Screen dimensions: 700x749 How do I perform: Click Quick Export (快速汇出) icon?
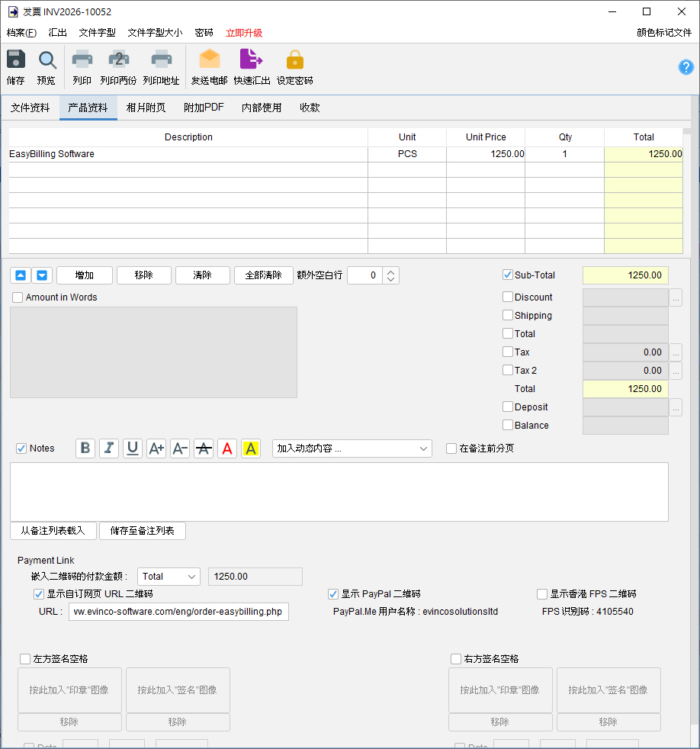(x=251, y=59)
